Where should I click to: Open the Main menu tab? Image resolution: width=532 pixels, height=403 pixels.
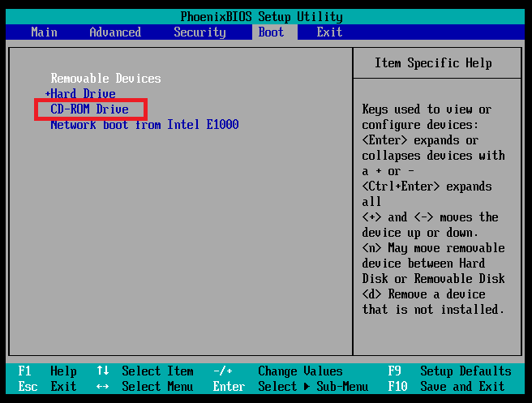[44, 32]
